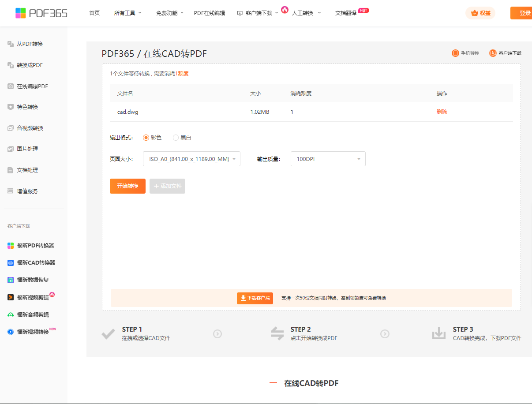The image size is (532, 404).
Task: Open the 手机转换 link
Action: coord(470,53)
